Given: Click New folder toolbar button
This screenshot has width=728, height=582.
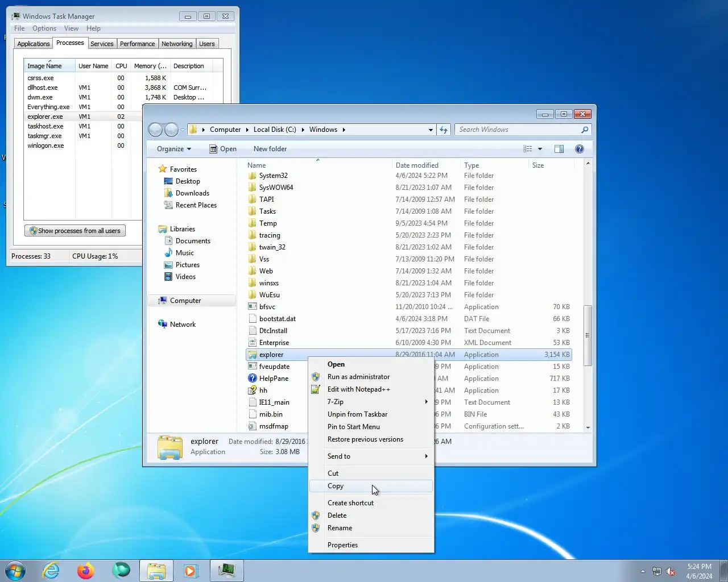Looking at the screenshot, I should [x=270, y=149].
